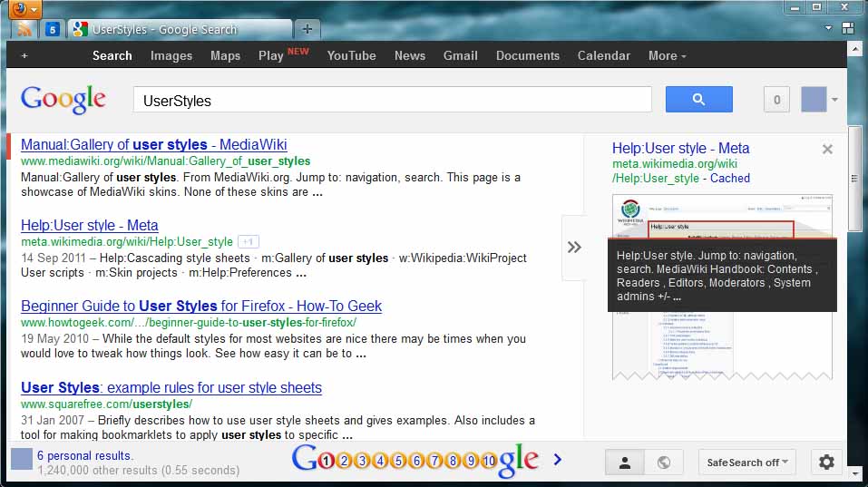This screenshot has width=868, height=487.
Task: Go to results page 8
Action: 454,461
